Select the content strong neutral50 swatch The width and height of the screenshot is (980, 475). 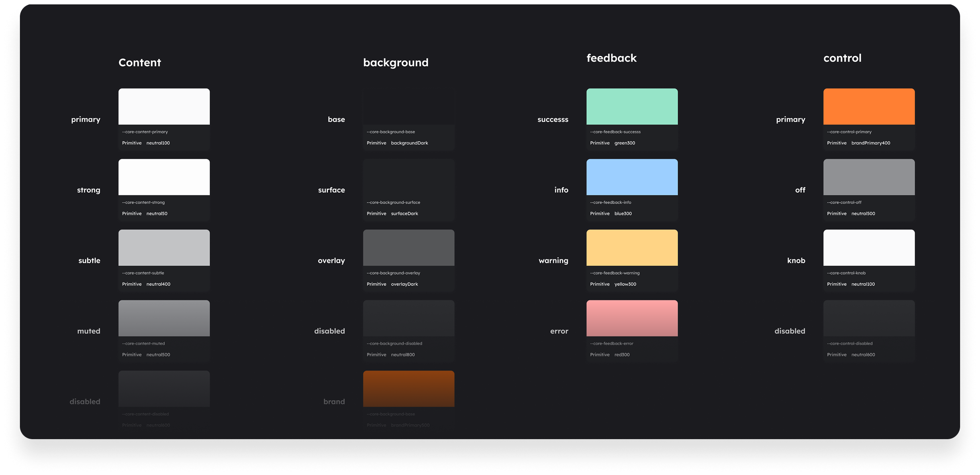164,177
